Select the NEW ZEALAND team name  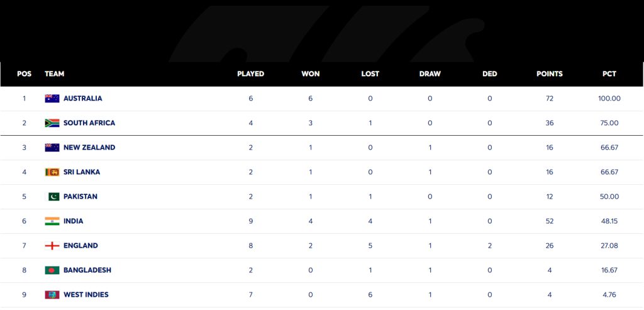[89, 148]
